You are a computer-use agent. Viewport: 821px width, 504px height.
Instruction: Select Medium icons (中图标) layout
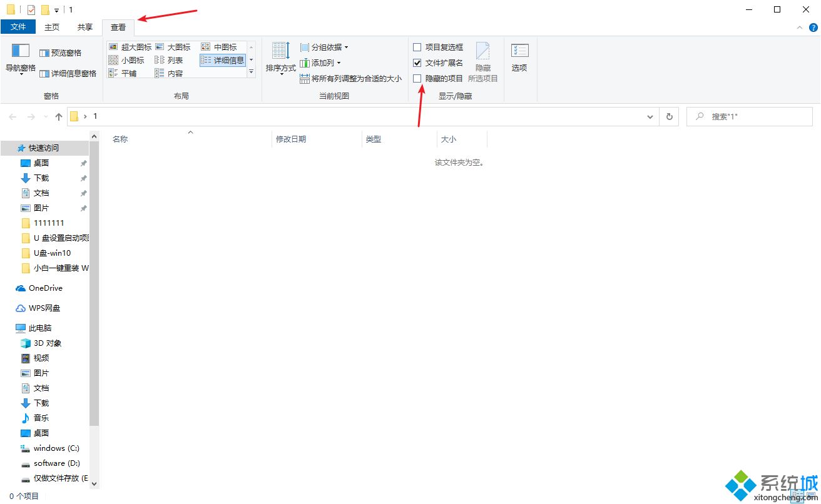(x=220, y=47)
